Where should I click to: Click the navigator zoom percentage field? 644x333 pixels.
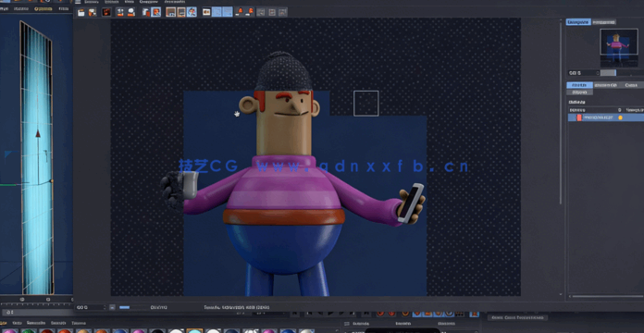tap(582, 73)
